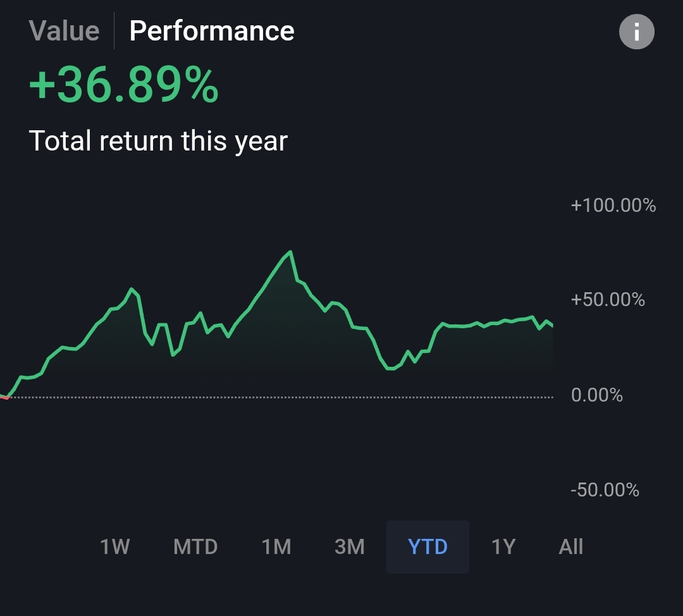Switch chart to 1Y range
The image size is (683, 616).
[503, 546]
